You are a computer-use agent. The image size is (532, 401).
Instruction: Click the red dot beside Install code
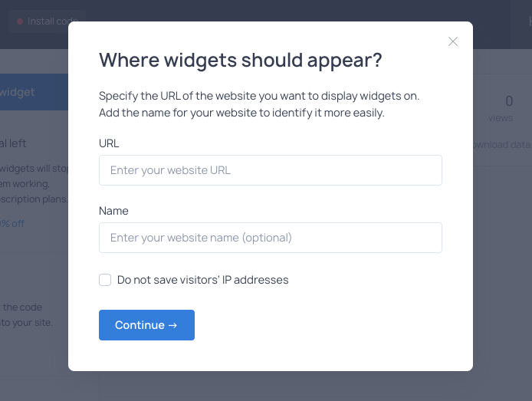pos(20,21)
